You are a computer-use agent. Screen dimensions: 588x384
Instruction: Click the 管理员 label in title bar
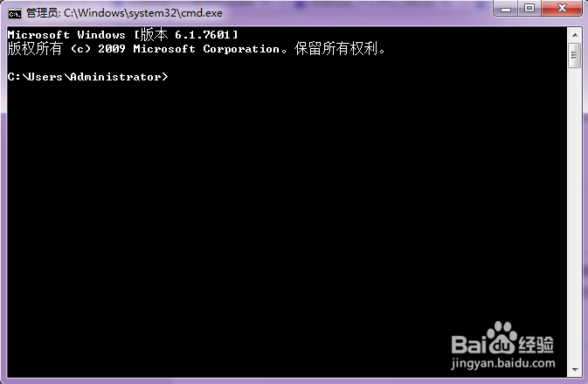click(42, 13)
